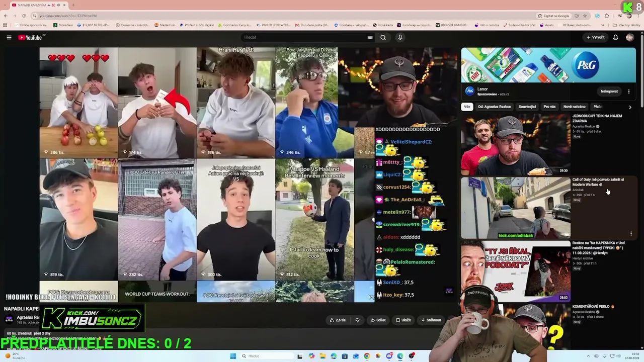Open the MasterCoin bookmark
This screenshot has width=644, height=362.
pyautogui.click(x=165, y=25)
